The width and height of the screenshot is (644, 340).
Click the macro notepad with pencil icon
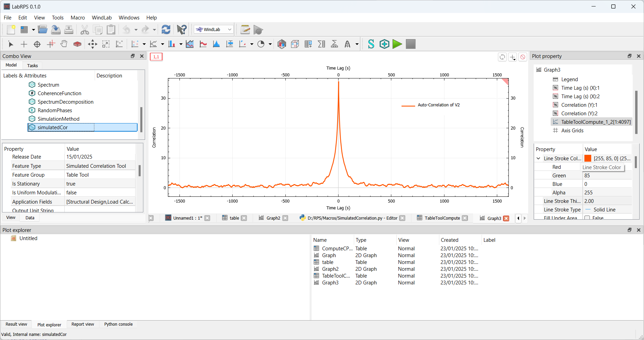point(245,30)
